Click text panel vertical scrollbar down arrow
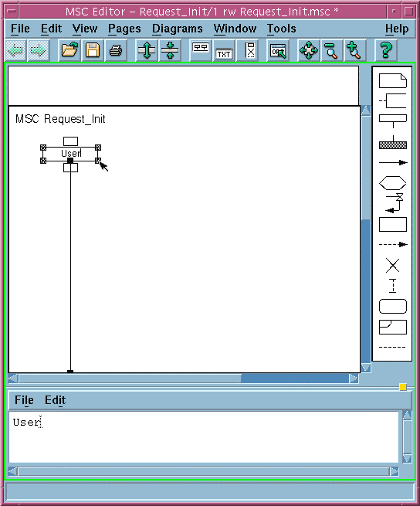This screenshot has width=420, height=506. [407, 458]
